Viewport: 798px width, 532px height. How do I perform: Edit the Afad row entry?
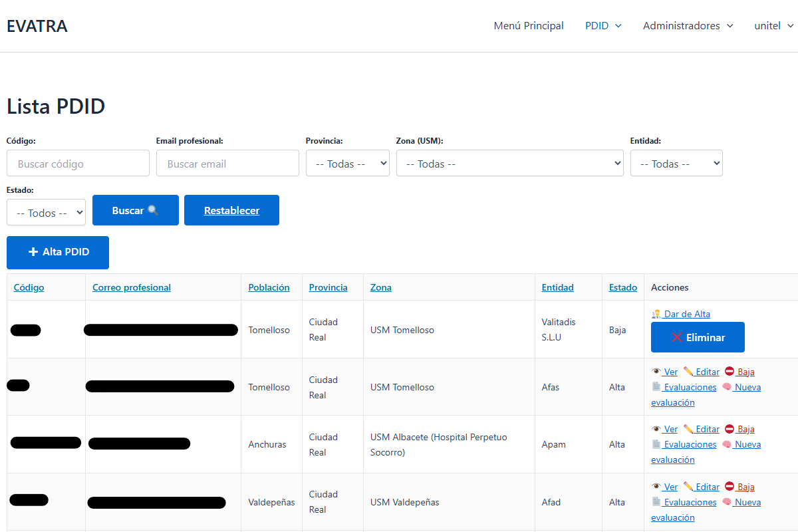pos(701,487)
